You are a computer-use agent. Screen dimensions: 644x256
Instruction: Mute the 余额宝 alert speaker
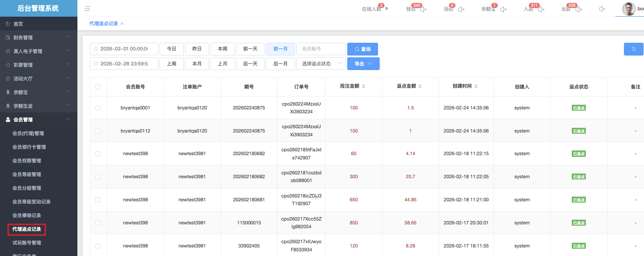click(503, 9)
